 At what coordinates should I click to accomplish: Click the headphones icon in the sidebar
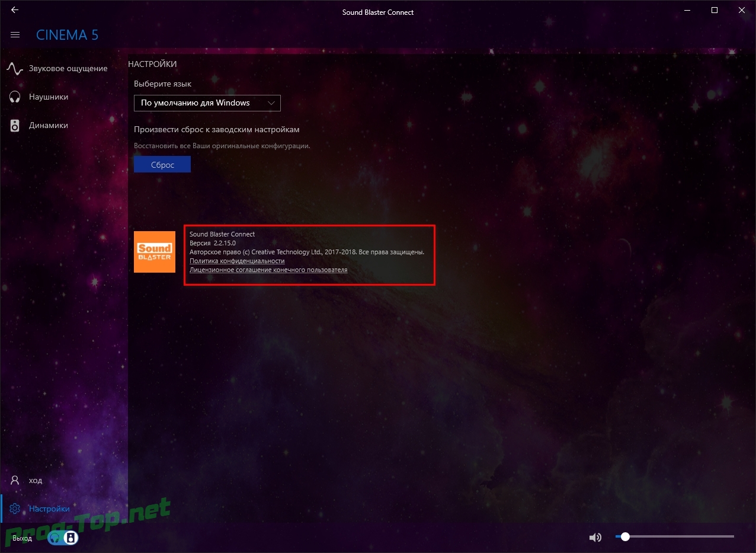pos(15,97)
